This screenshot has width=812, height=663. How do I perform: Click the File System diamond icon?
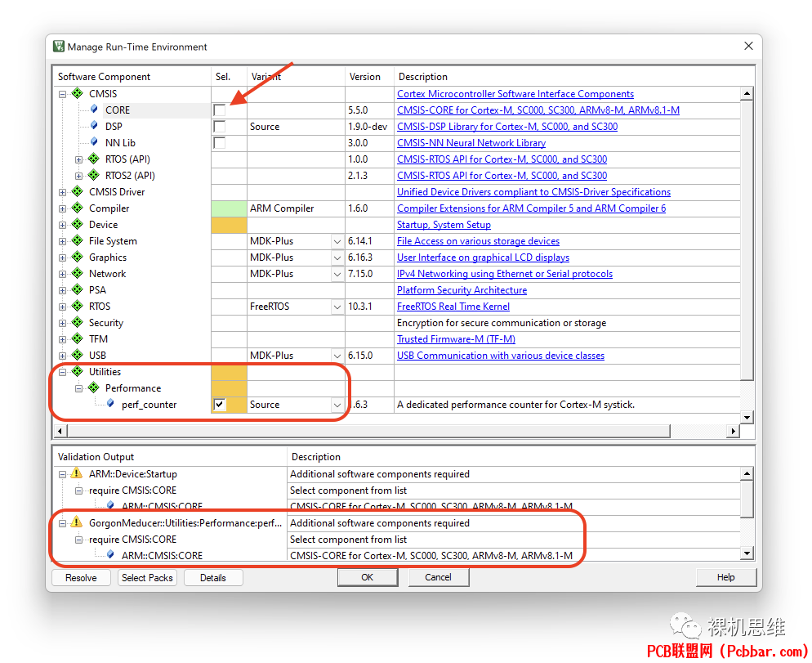click(x=78, y=240)
